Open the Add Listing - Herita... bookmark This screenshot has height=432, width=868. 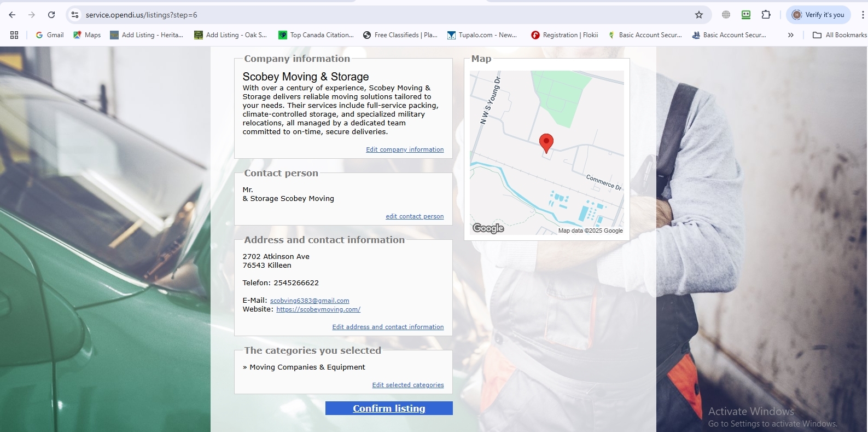147,35
